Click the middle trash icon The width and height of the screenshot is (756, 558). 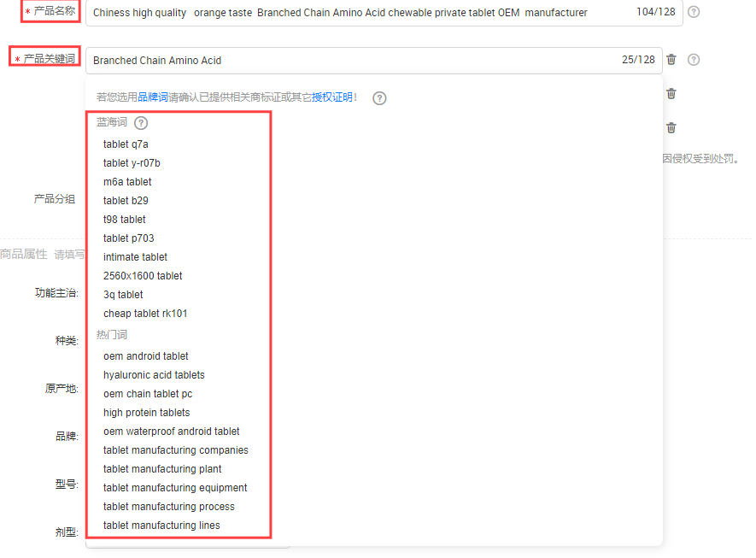coord(671,94)
